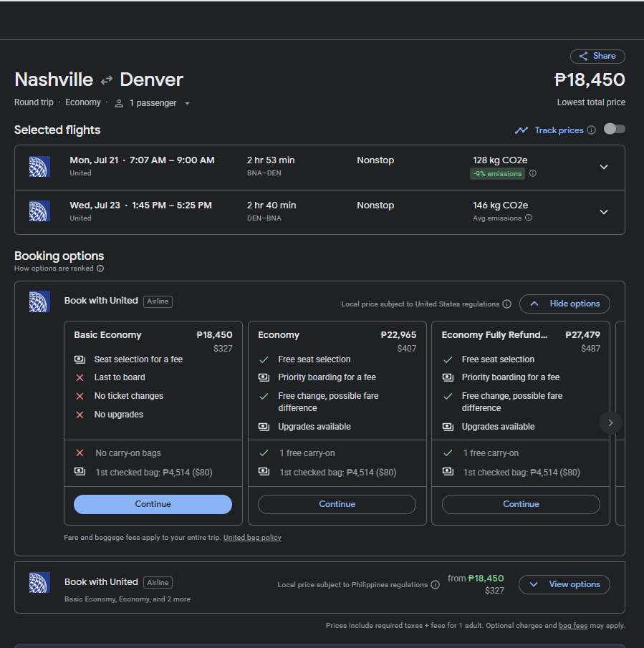Click the Airline tag in the expanded option
The image size is (644, 648).
coord(158,301)
